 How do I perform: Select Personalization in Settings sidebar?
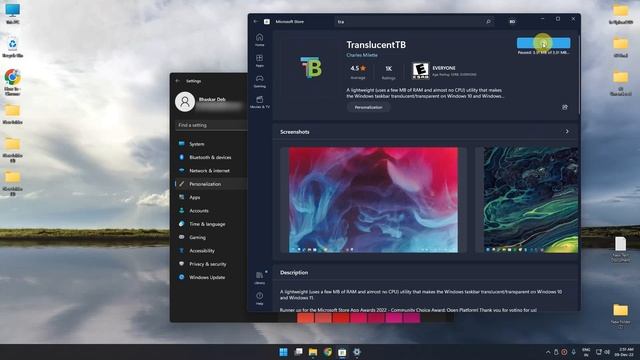211,184
